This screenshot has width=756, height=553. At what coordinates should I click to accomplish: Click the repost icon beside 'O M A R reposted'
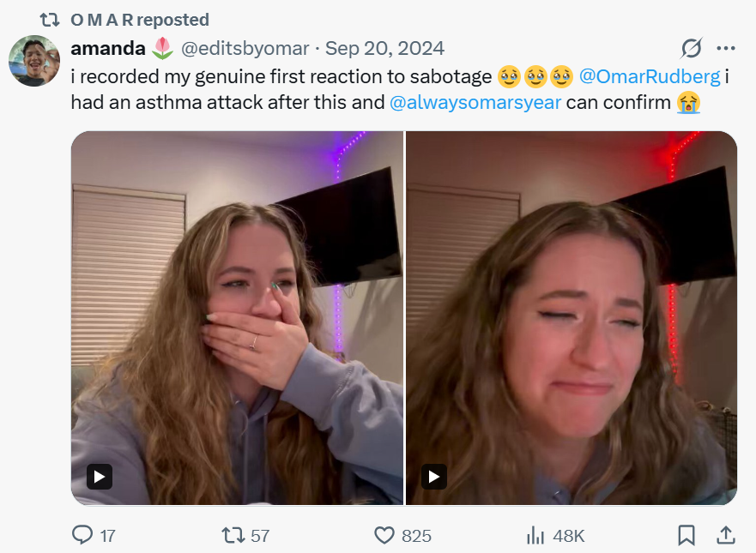click(50, 19)
